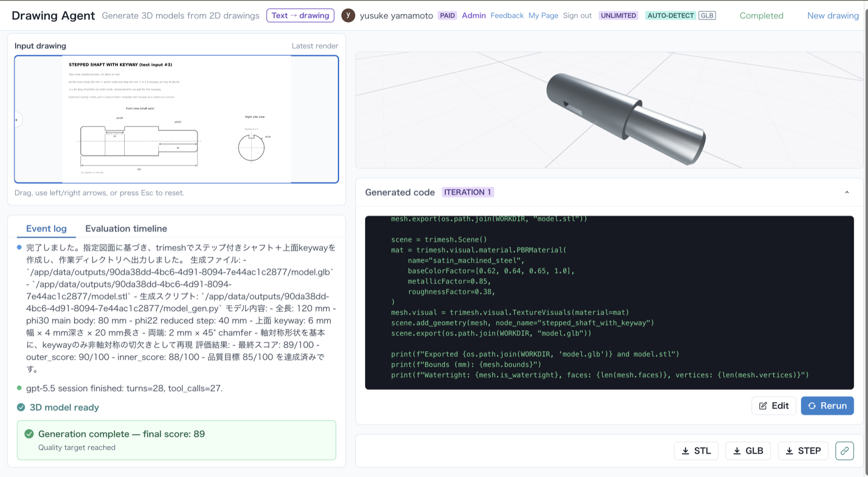
Task: Click the 'yusuke yamamoto' username
Action: point(396,15)
